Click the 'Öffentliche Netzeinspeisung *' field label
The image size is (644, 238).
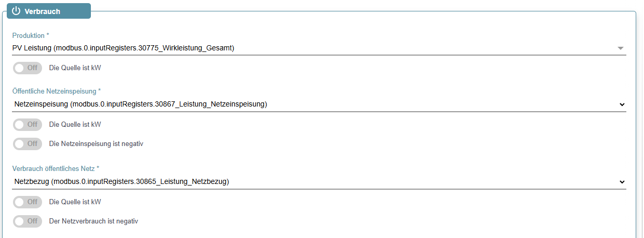tap(57, 91)
